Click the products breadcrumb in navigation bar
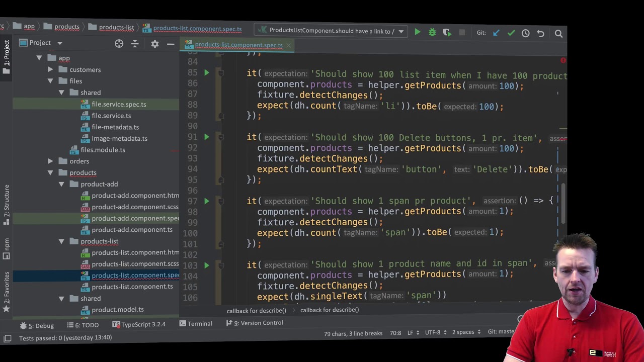Viewport: 644px width, 362px height. click(62, 27)
